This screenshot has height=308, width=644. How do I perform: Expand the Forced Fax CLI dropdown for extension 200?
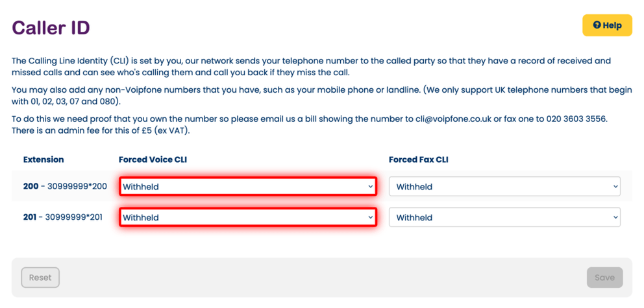click(x=504, y=187)
